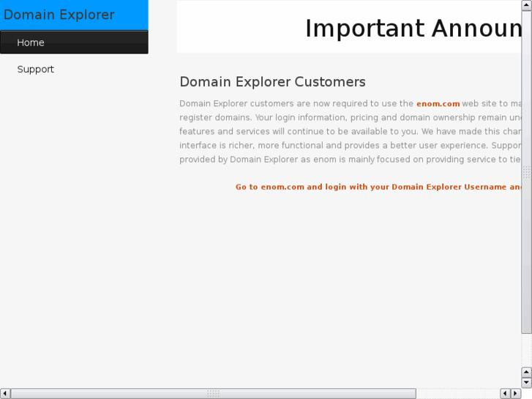Click the text 'interface is richer, more functional'
Screen dimensions: 532x399
click(252, 146)
